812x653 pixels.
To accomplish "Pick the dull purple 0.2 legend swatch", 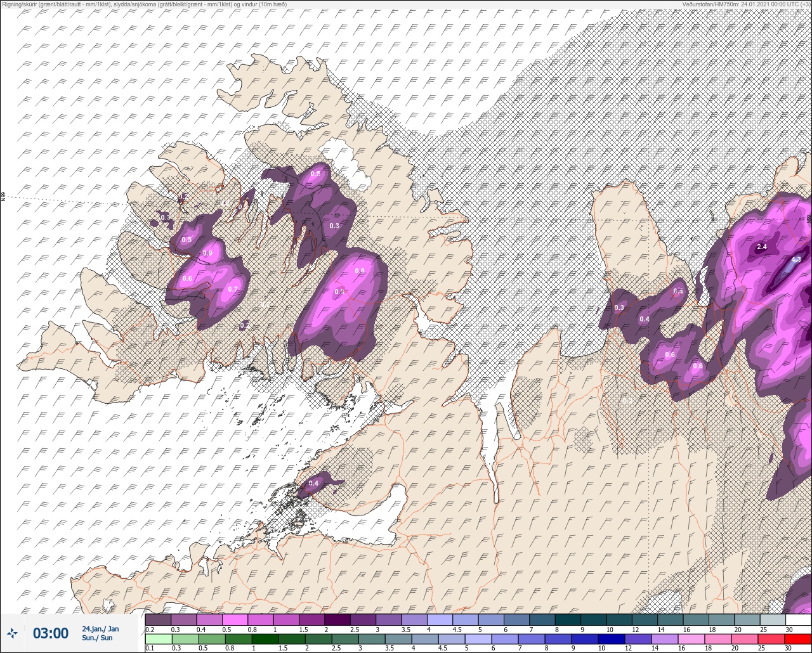I will pyautogui.click(x=158, y=619).
